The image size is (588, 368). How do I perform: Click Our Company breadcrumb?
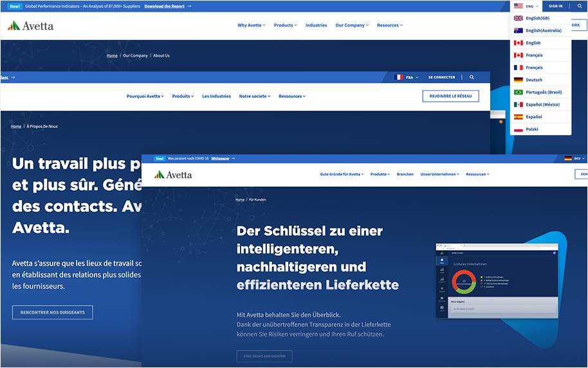(x=135, y=55)
